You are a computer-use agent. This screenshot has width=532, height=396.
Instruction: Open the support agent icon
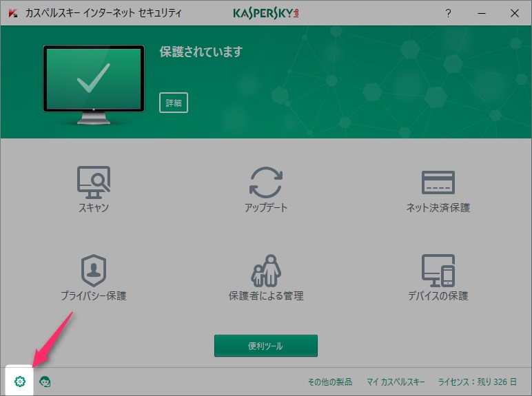[45, 382]
